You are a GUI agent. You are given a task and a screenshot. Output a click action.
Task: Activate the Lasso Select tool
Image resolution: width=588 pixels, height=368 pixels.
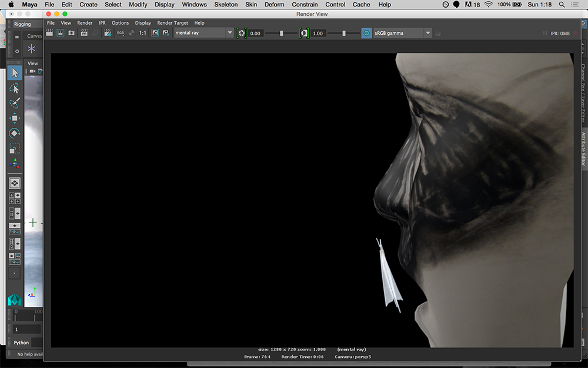pos(15,88)
